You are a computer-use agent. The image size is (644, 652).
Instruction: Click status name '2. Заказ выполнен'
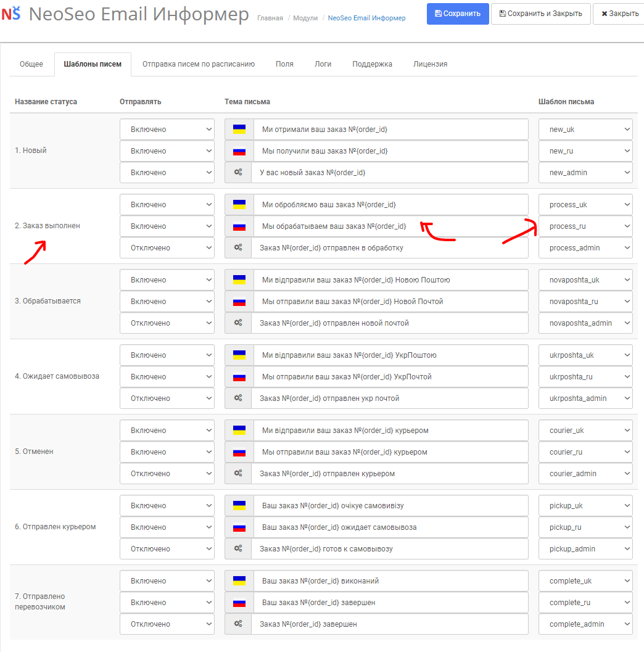point(47,226)
